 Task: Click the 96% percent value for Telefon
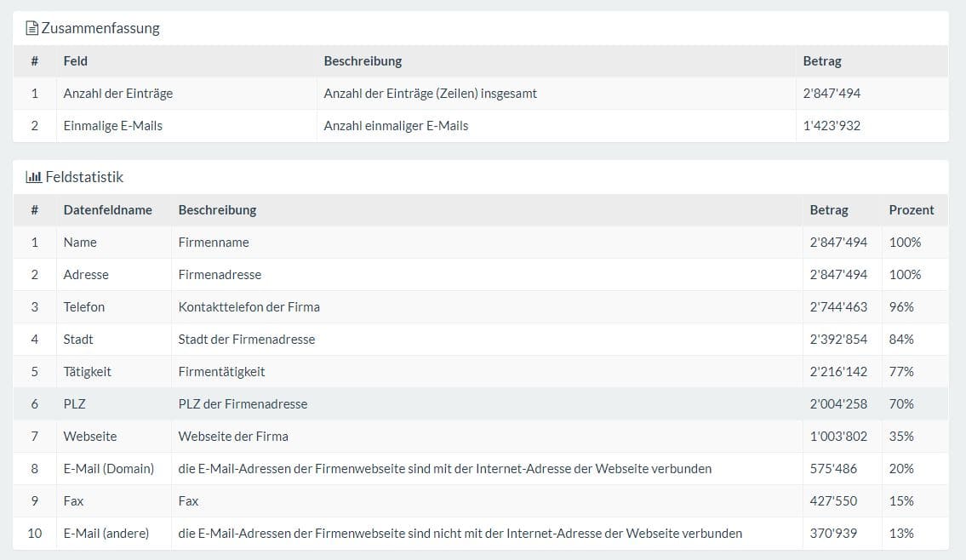(x=900, y=306)
